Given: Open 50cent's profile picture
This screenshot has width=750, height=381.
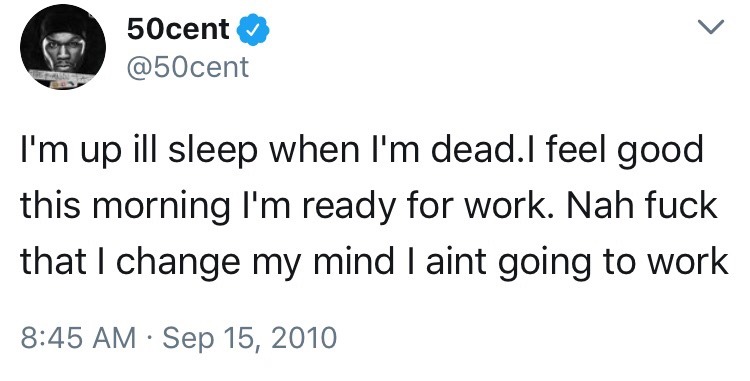Looking at the screenshot, I should 63,47.
